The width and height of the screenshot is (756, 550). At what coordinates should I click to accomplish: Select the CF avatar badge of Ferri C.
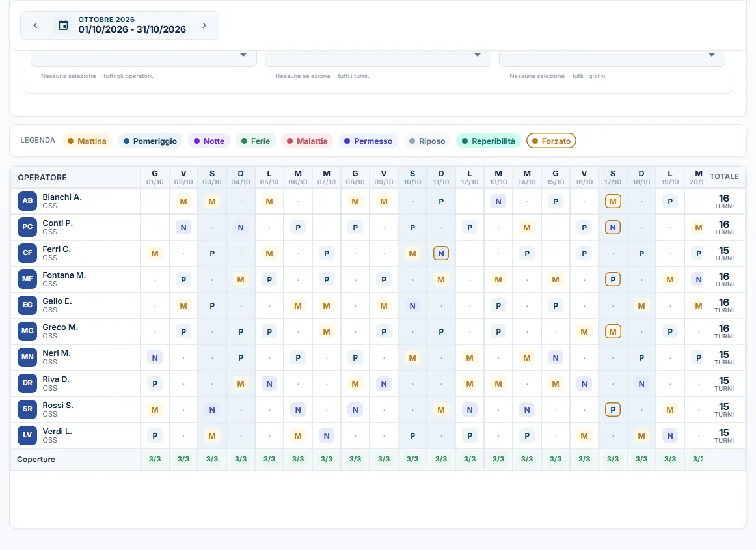pos(27,253)
